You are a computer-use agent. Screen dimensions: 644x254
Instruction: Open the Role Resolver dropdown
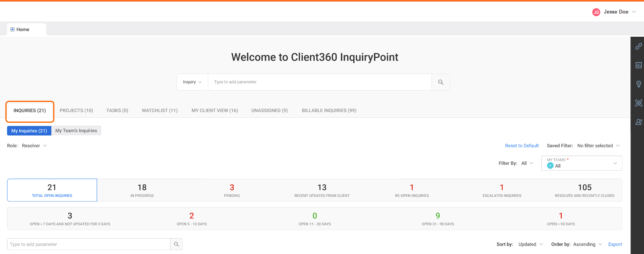[x=34, y=146]
